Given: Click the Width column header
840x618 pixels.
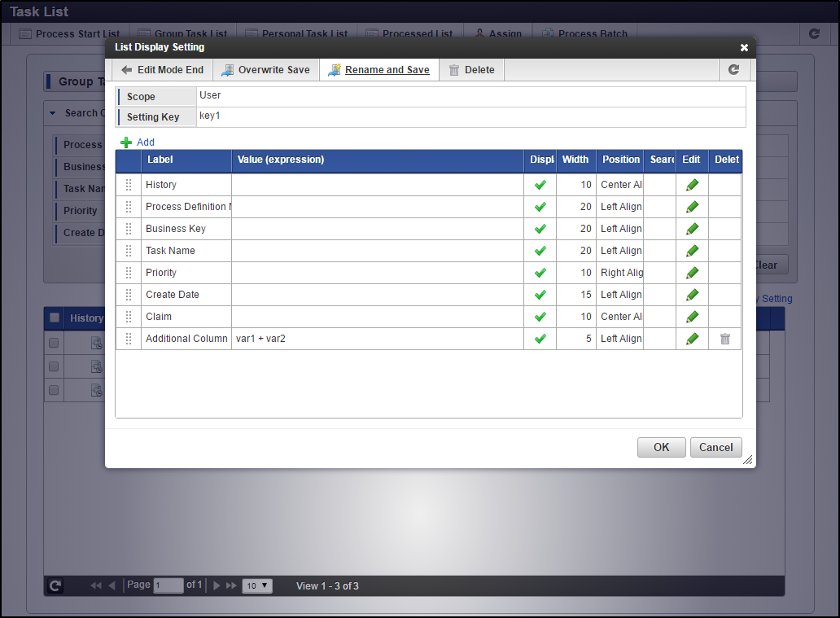Looking at the screenshot, I should [576, 160].
